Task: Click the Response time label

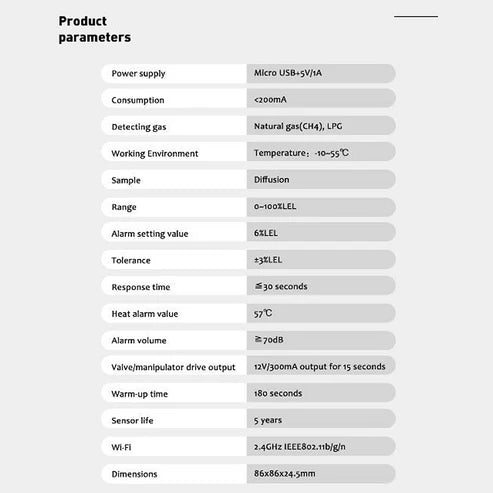Action: click(141, 287)
